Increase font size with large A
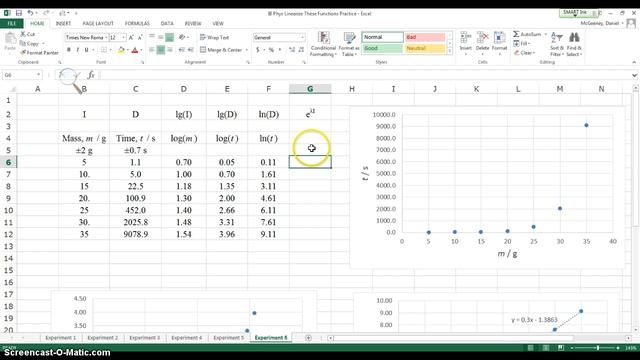The image size is (640, 360). [x=131, y=38]
